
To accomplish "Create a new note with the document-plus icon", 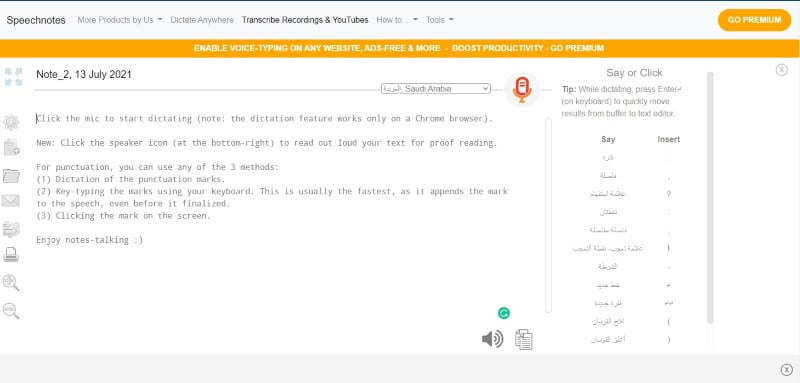I will [x=11, y=147].
